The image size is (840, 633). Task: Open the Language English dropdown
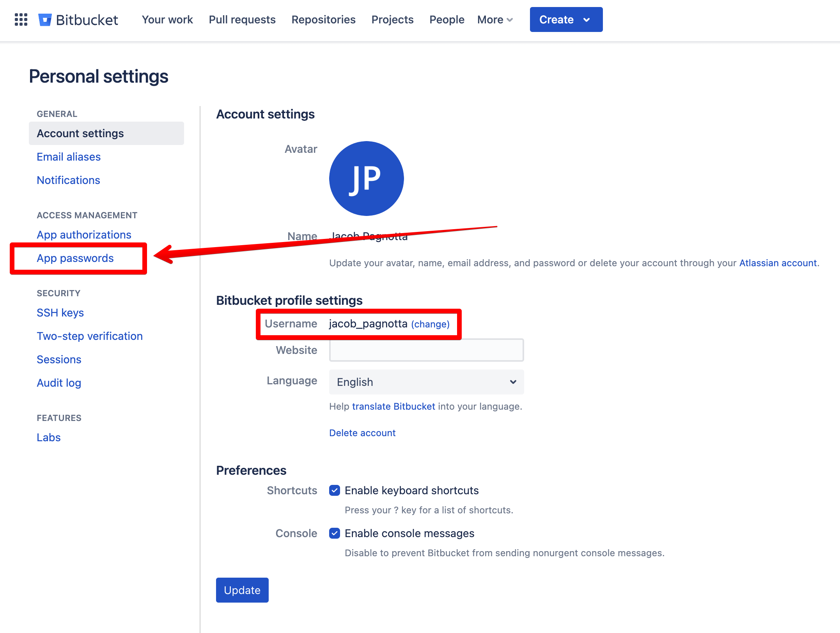coord(426,382)
